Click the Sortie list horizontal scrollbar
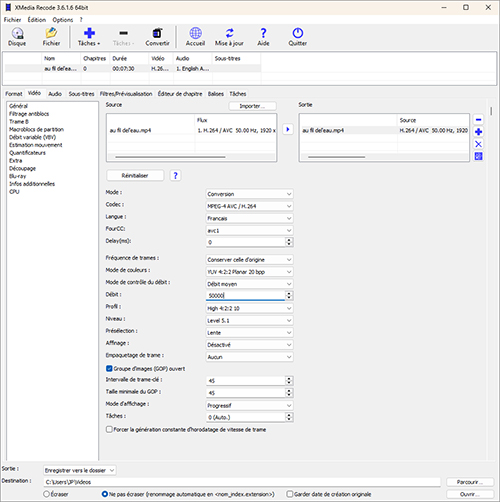Viewport: 500px width, 502px height. tap(337, 157)
